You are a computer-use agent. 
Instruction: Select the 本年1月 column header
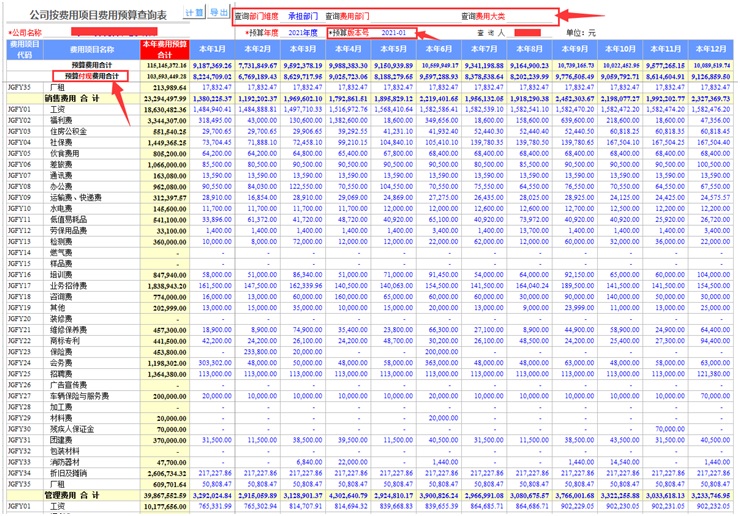[x=212, y=49]
